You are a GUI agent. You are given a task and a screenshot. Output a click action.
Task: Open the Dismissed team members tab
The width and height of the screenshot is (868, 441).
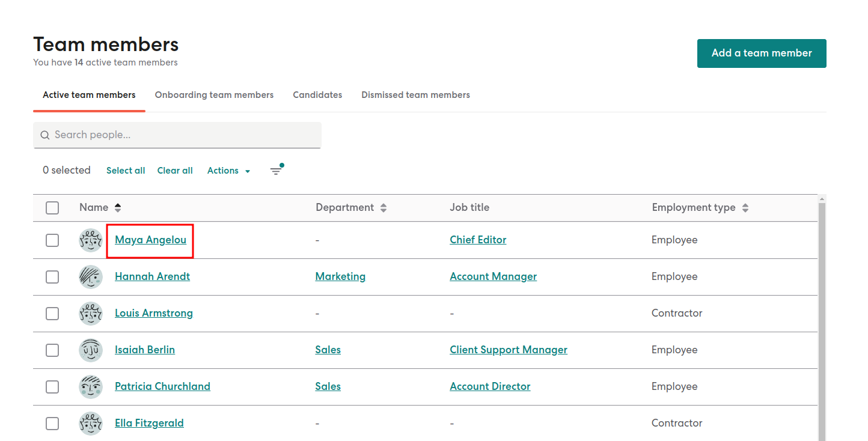[x=415, y=95]
